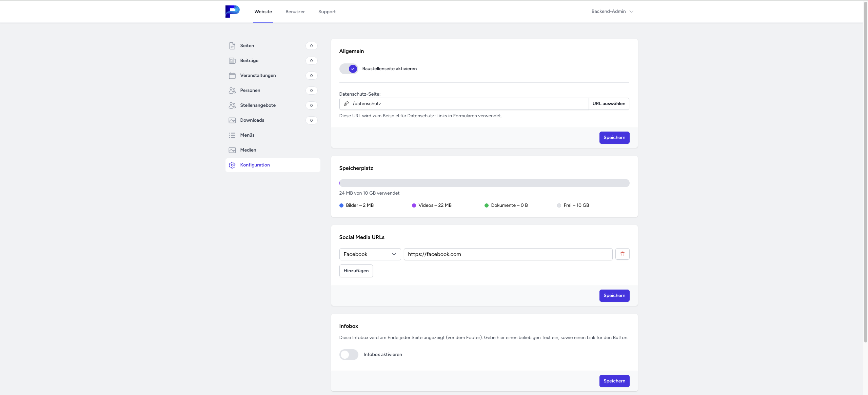
Task: Save the Allgemein section with Speichern
Action: pos(614,138)
